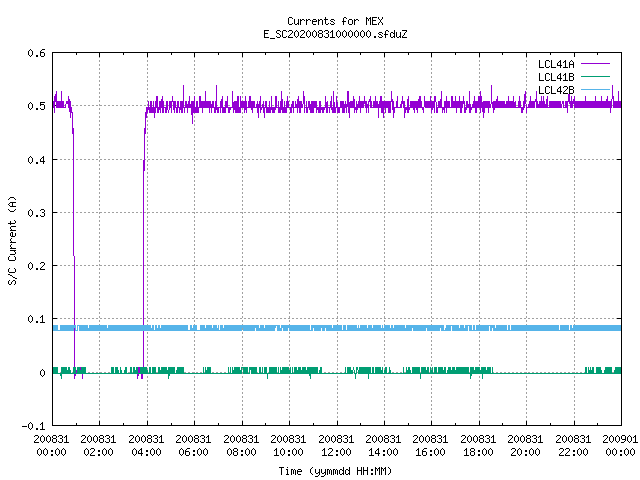
Task: Click the 200831 14:00 x-axis tick label
Action: (x=383, y=446)
